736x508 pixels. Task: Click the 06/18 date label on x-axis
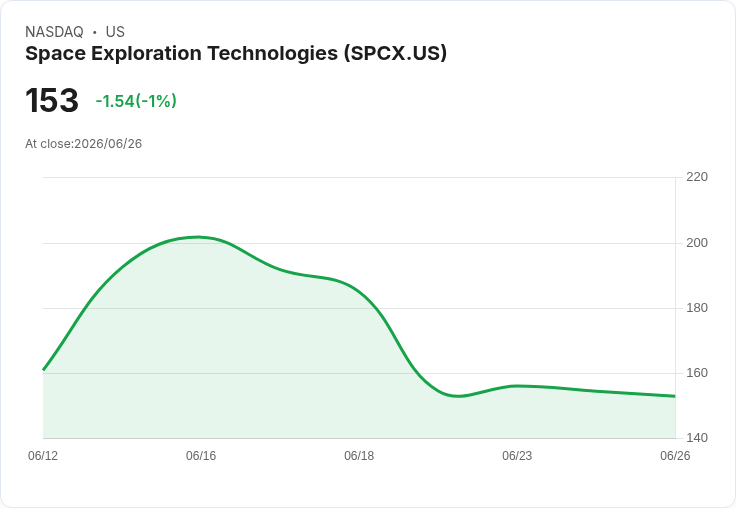click(359, 455)
